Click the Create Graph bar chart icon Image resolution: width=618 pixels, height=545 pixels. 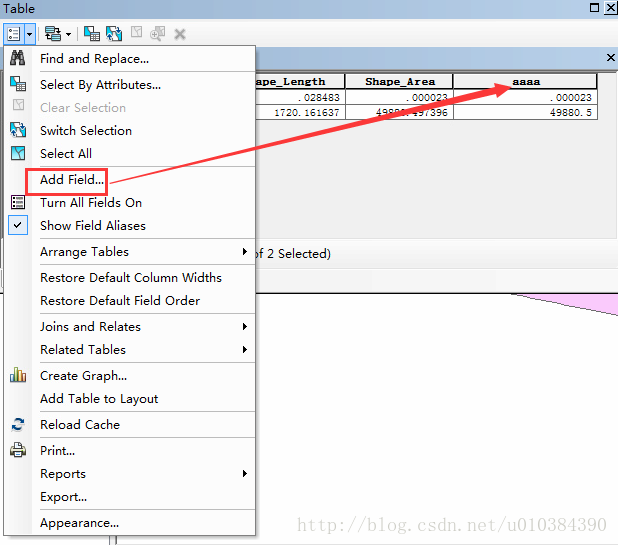click(18, 375)
